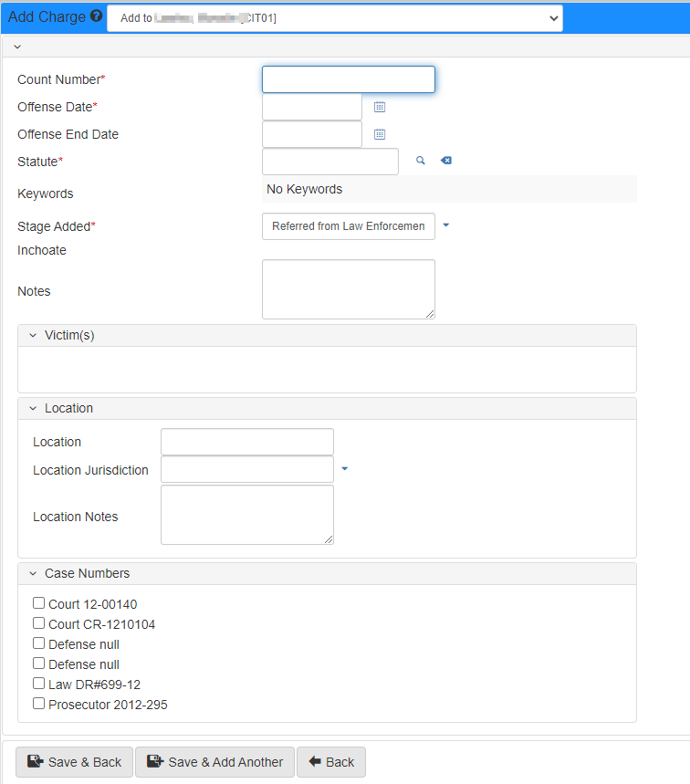Check the first Defense null entry
Image resolution: width=690 pixels, height=784 pixels.
(38, 643)
